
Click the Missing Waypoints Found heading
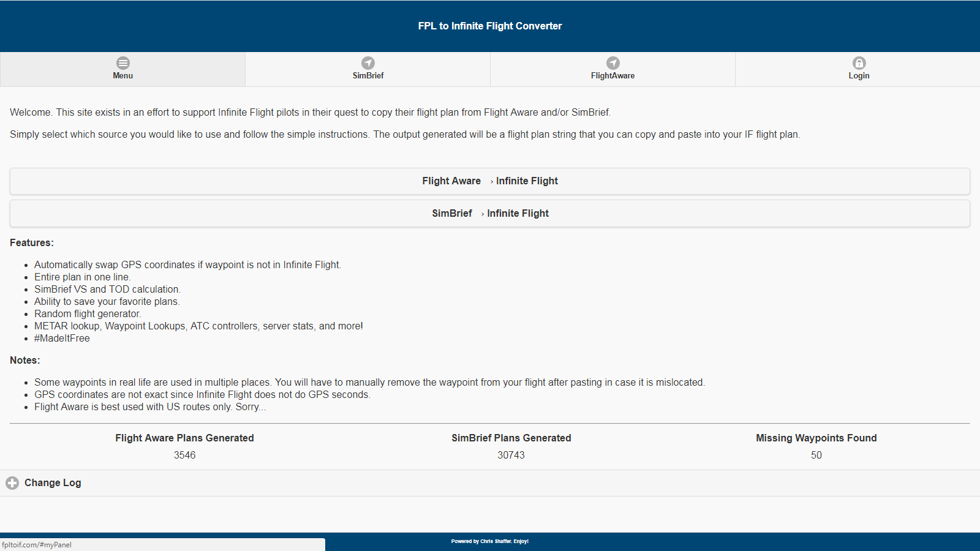(x=816, y=438)
